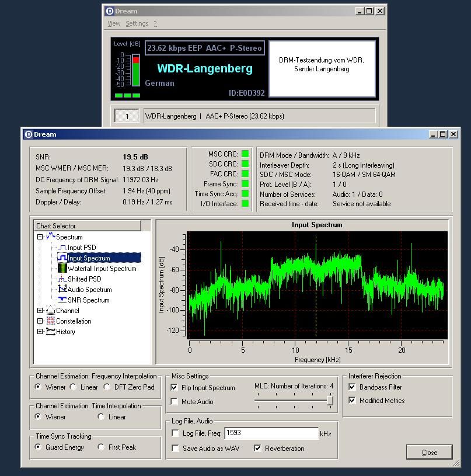Click the DRM-Testsendung text message box

point(322,69)
